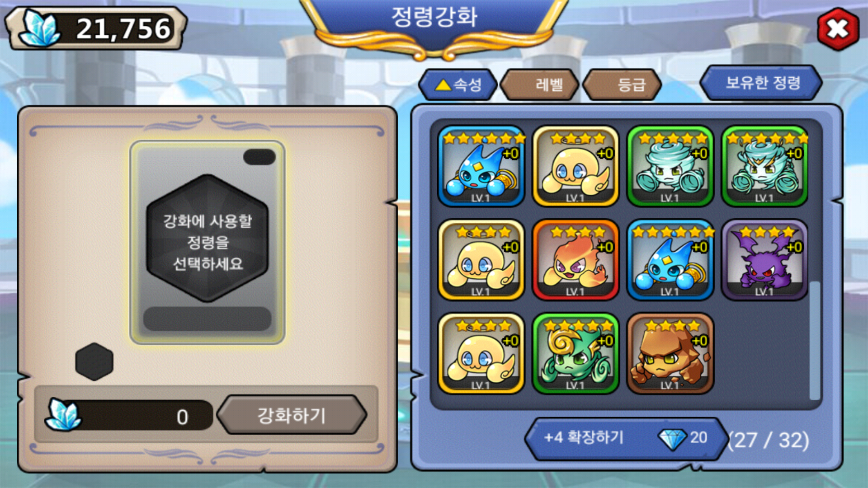The image size is (868, 488).
Task: Expand inventory with +4 확장하기 button
Action: 627,438
